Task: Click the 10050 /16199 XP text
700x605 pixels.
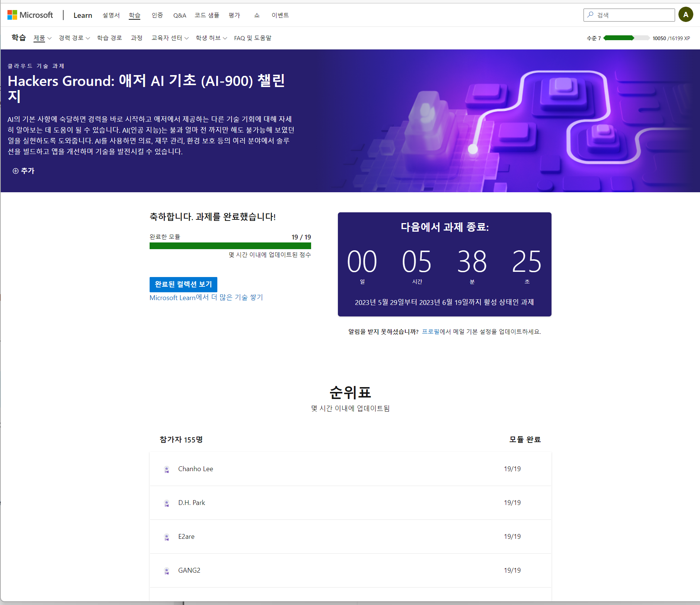Action: click(x=671, y=38)
